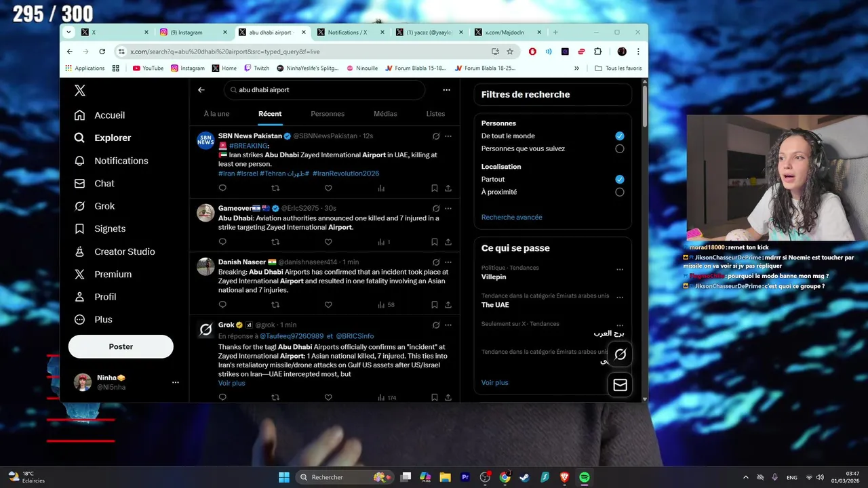
Task: Show more bookmarks bar items chevron
Action: (x=576, y=68)
